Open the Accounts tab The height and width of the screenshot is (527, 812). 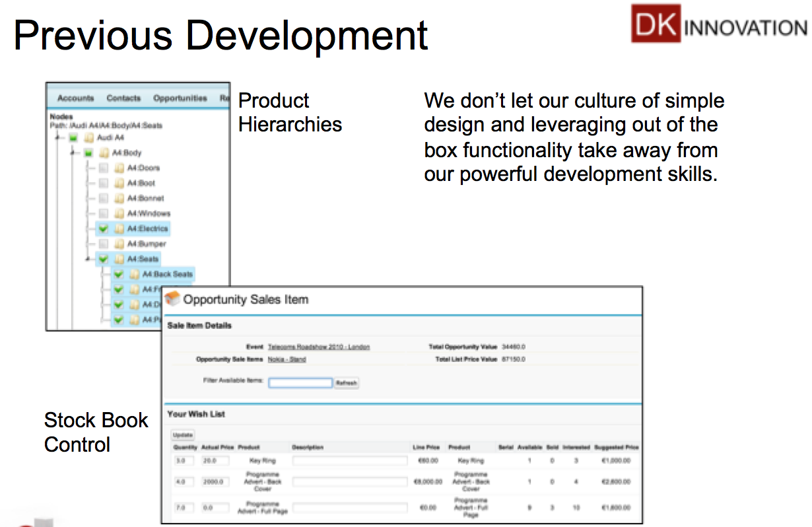[x=76, y=98]
